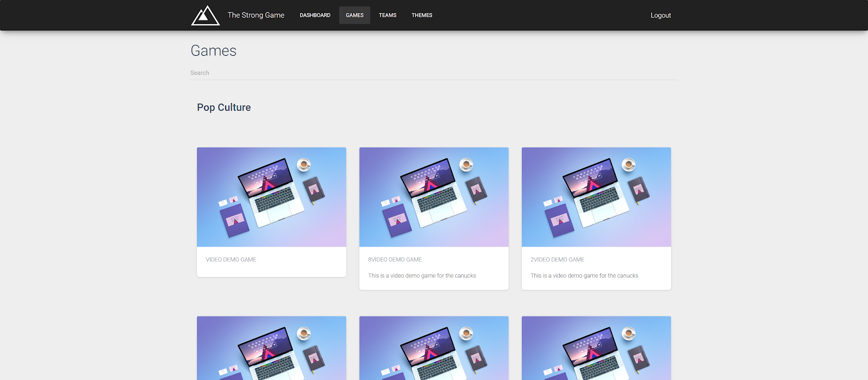Screen dimensions: 868x380
Task: Click the VIDEO DEMO GAME card title
Action: (231, 260)
